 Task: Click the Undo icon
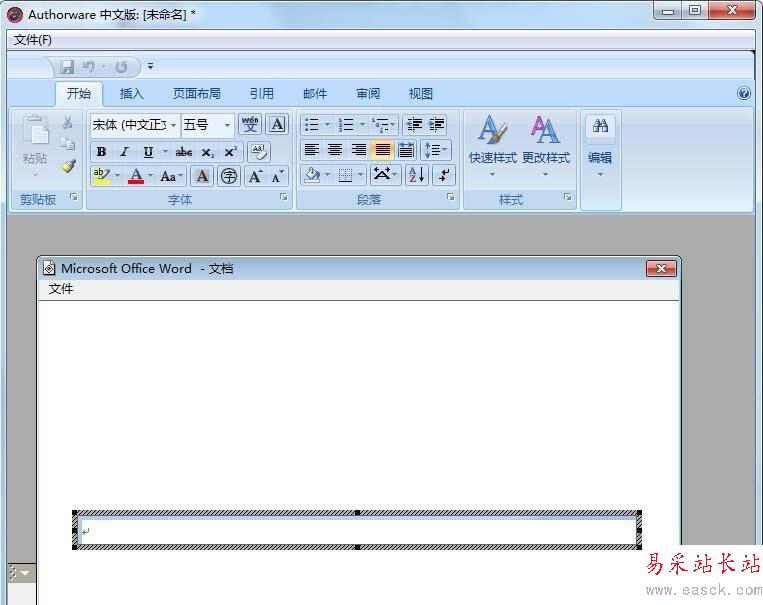pyautogui.click(x=89, y=67)
